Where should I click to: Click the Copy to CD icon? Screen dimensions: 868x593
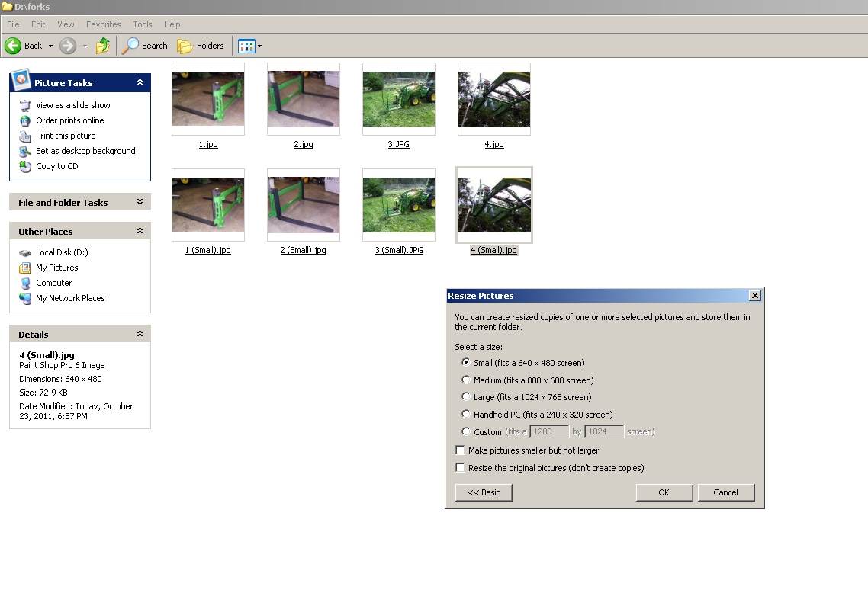[25, 166]
